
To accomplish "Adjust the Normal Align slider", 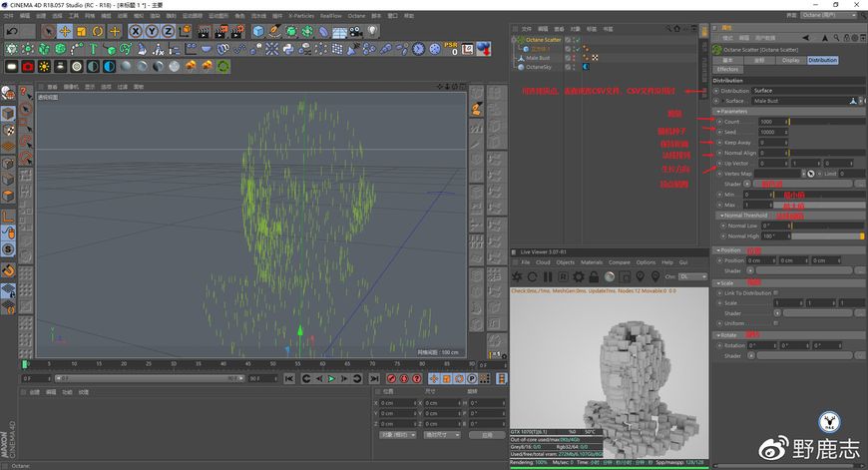I will coord(825,153).
